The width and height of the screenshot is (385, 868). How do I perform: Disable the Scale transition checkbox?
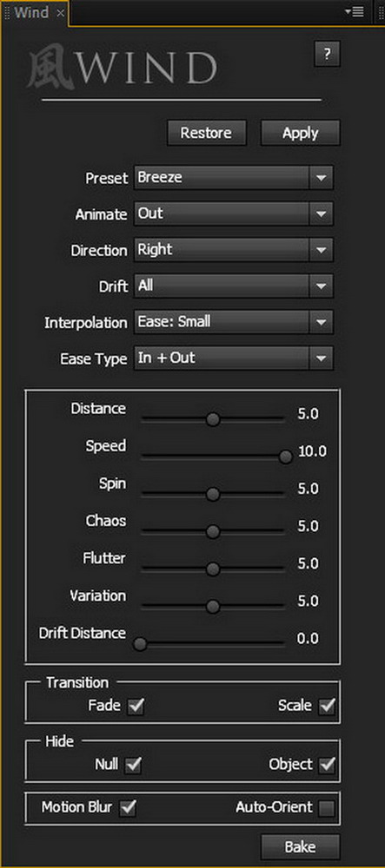(x=328, y=707)
